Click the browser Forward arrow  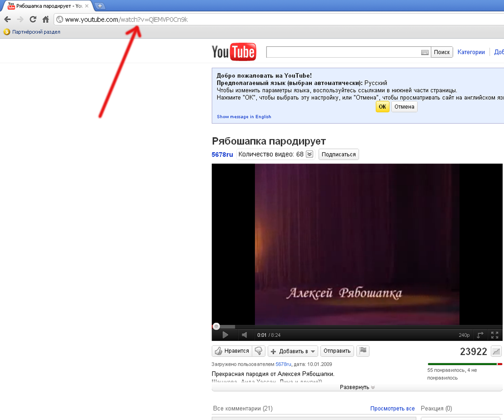[20, 19]
